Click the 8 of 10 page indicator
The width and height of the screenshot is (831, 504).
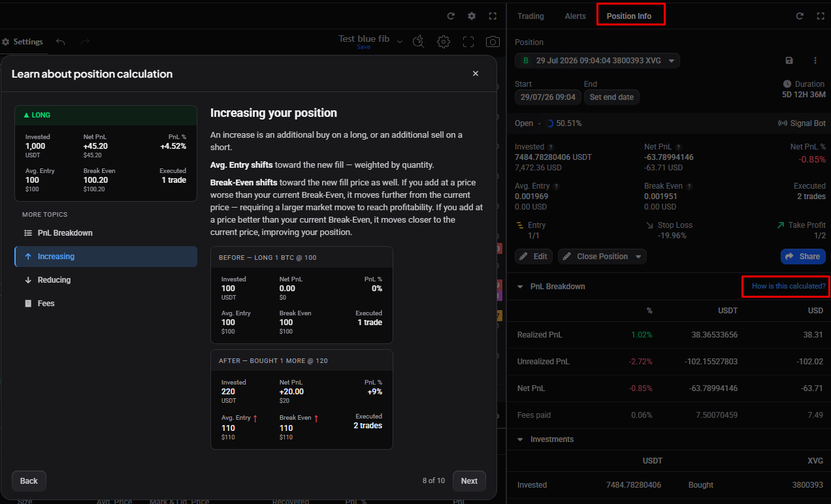click(x=433, y=481)
